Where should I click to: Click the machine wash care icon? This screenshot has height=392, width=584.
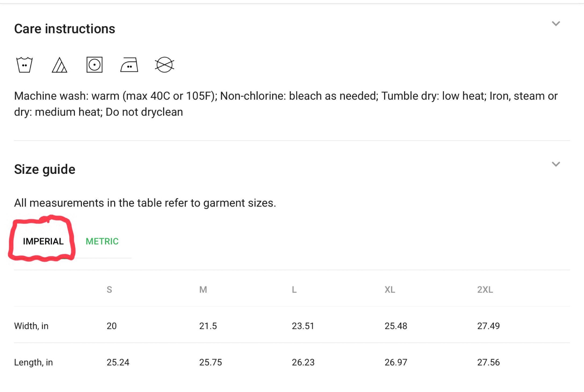[24, 65]
